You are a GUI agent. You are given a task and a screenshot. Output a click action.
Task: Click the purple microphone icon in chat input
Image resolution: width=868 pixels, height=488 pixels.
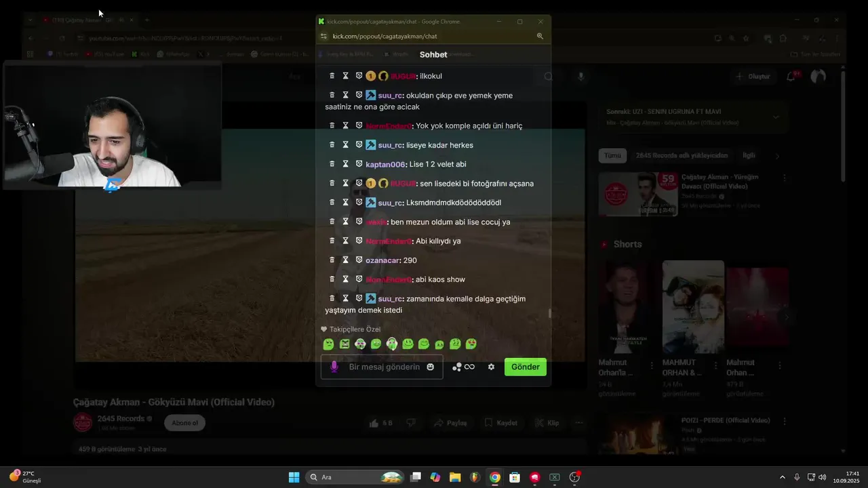tap(334, 367)
